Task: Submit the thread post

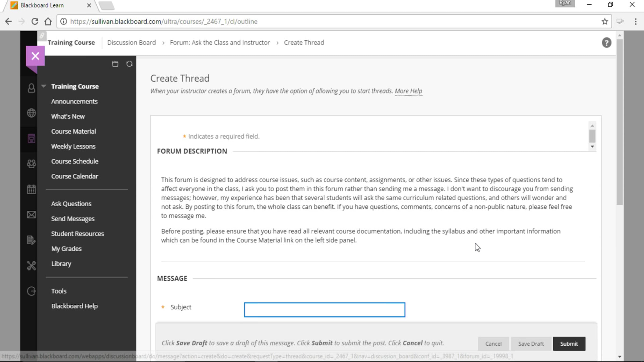Action: [569, 344]
